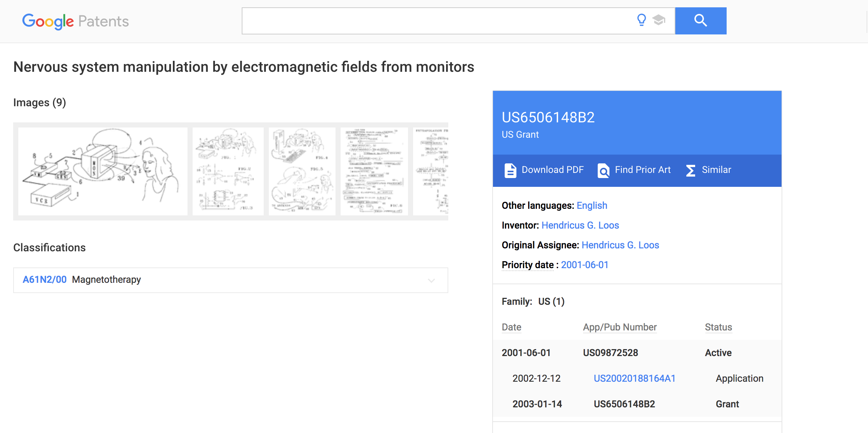Click the Find Prior Art magnifier icon
The height and width of the screenshot is (433, 868).
pyautogui.click(x=603, y=170)
